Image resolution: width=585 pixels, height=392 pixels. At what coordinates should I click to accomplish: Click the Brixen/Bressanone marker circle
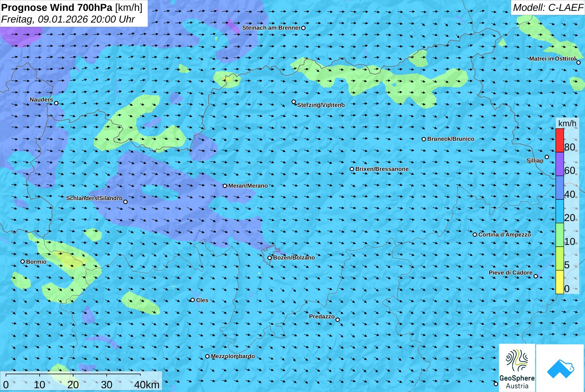(352, 169)
